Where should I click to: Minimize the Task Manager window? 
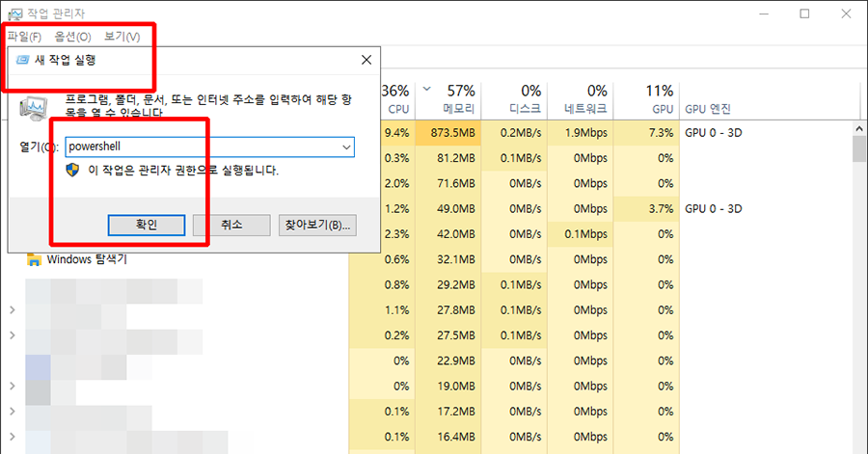[764, 13]
